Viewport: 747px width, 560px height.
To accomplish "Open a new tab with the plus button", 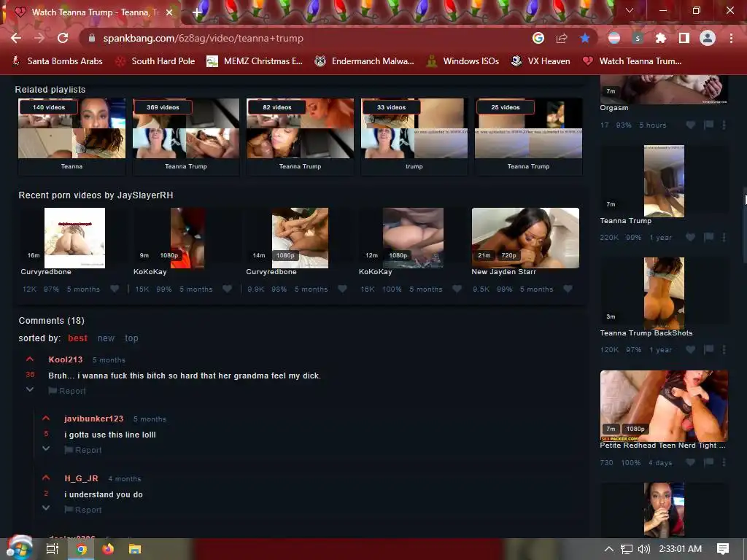I will pos(197,12).
